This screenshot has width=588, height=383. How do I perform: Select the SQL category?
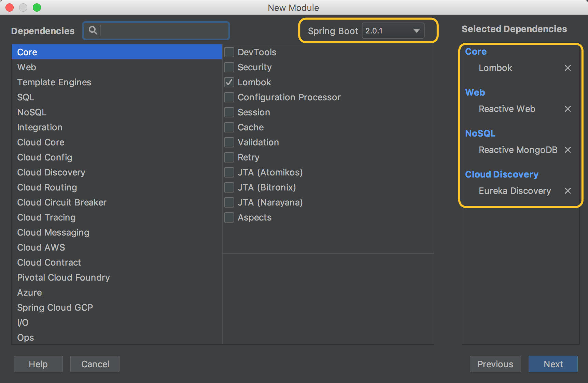(117, 97)
